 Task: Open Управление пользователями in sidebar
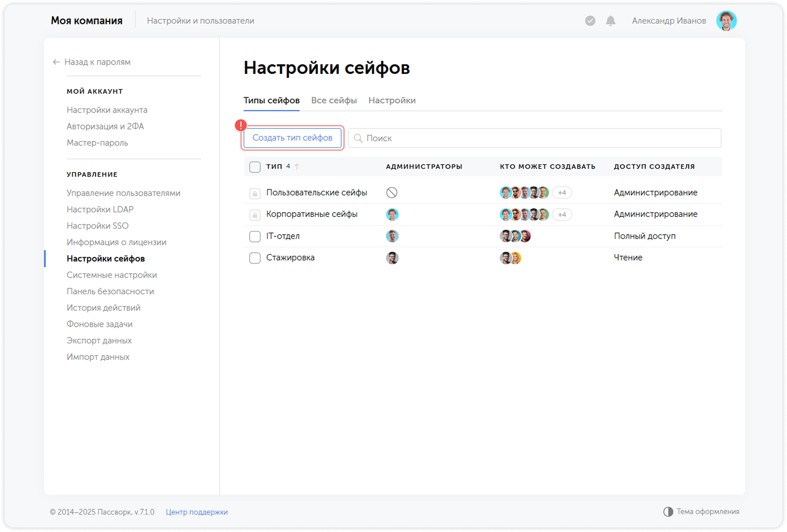(123, 193)
